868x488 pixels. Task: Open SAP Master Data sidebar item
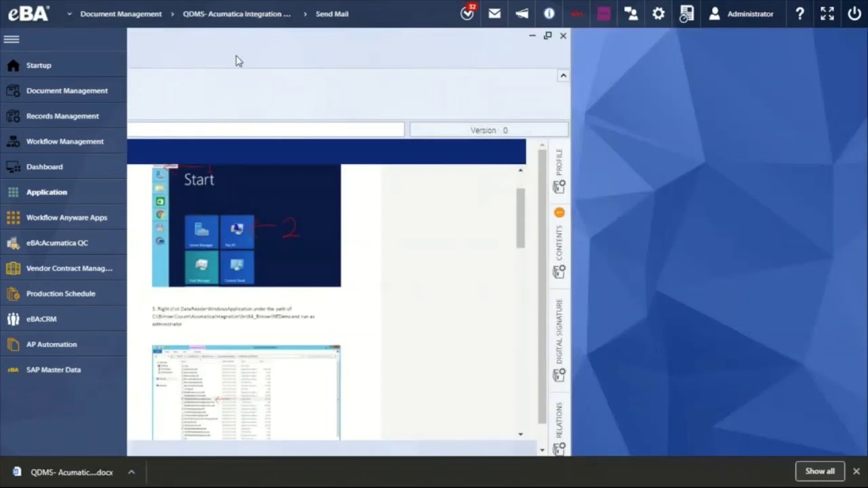[x=63, y=369]
